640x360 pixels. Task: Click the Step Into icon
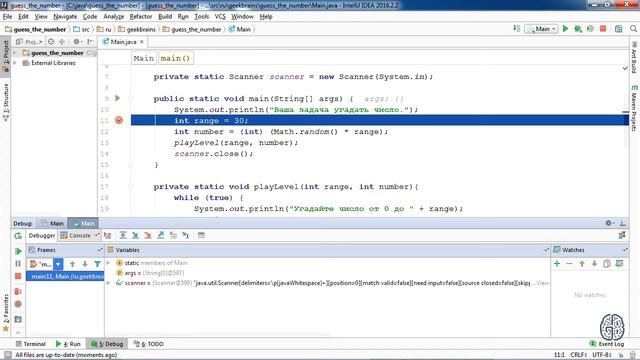(136, 236)
